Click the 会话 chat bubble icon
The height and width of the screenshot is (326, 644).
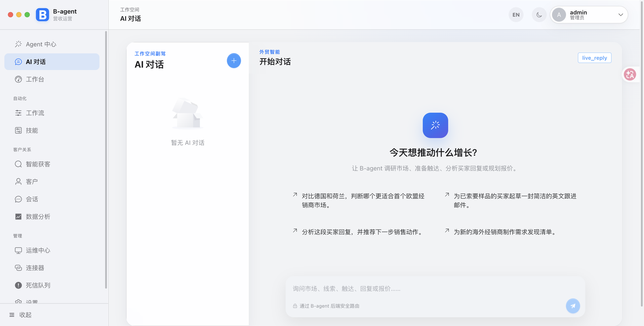(x=18, y=199)
